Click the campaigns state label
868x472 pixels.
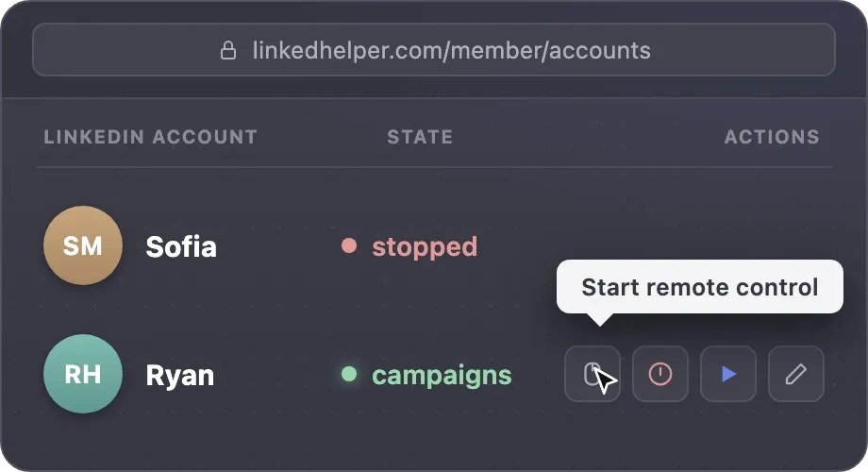442,376
